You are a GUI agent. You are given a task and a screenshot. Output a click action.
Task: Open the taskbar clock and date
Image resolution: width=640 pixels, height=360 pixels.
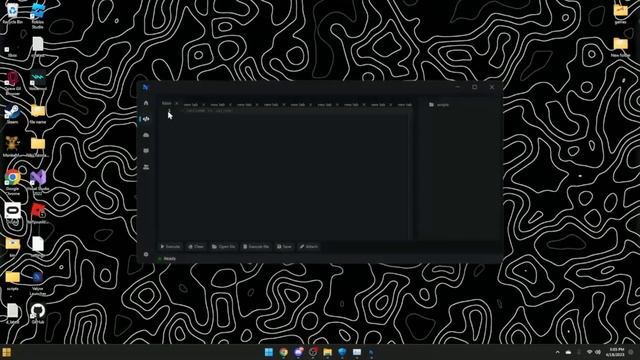tap(616, 352)
